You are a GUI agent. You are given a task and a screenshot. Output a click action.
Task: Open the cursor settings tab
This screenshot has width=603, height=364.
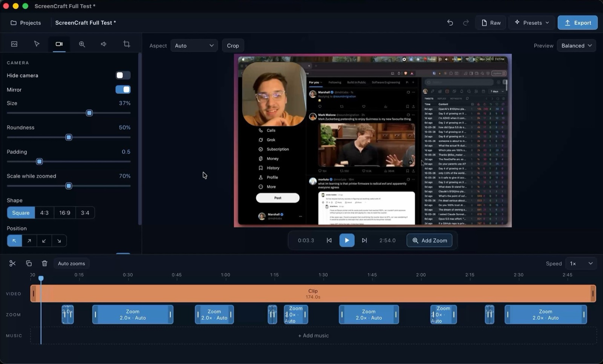(37, 44)
